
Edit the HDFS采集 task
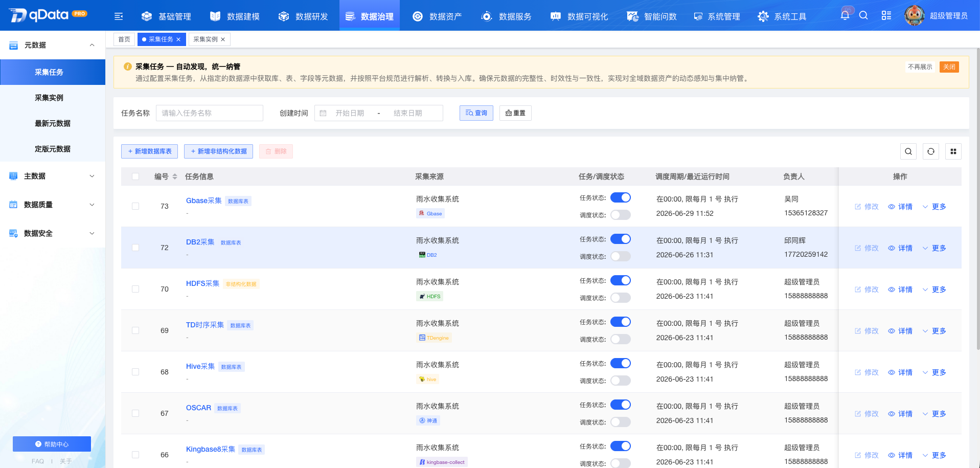point(867,289)
